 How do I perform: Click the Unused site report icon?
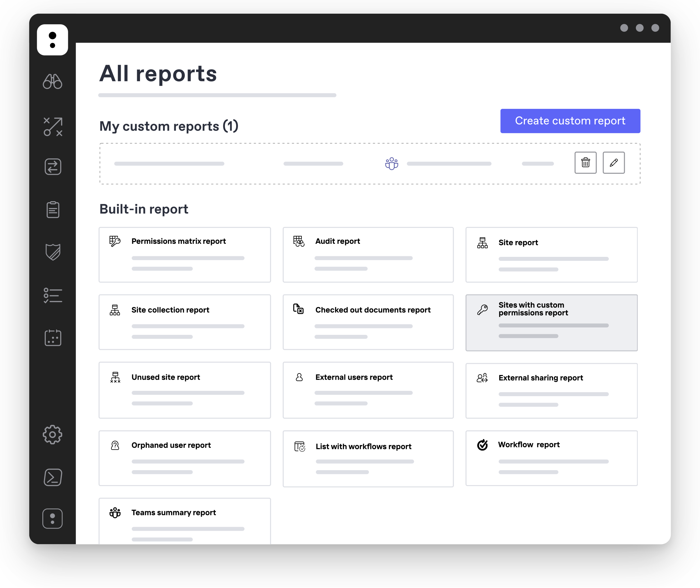[x=115, y=377]
